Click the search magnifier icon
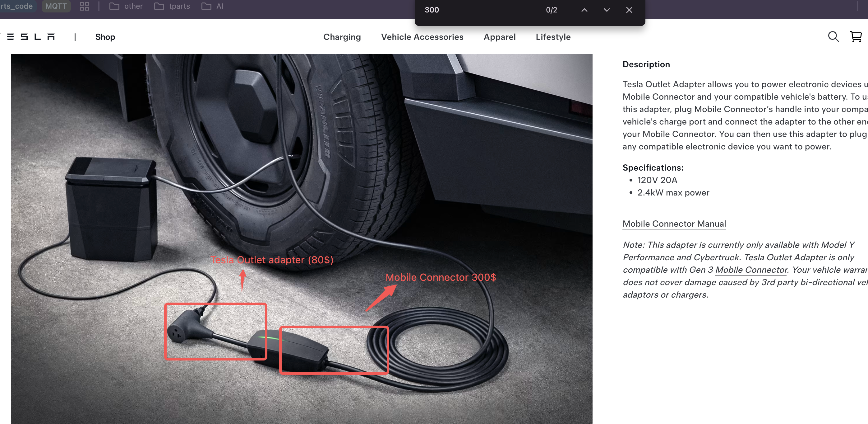Viewport: 868px width, 424px height. 833,37
